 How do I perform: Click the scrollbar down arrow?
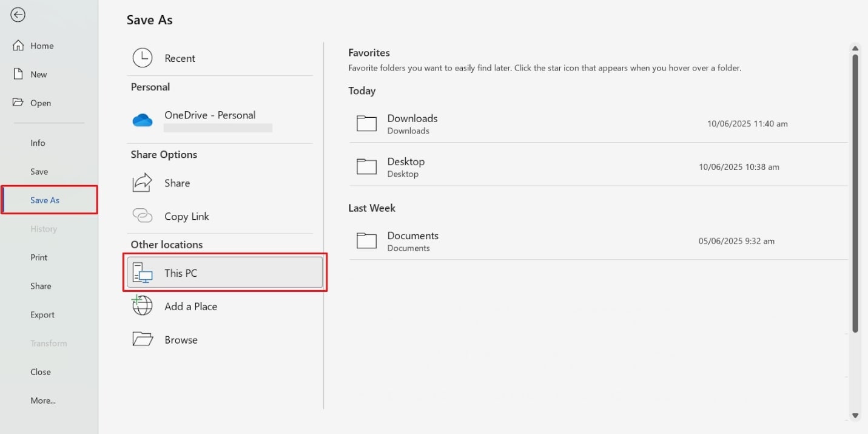click(855, 416)
